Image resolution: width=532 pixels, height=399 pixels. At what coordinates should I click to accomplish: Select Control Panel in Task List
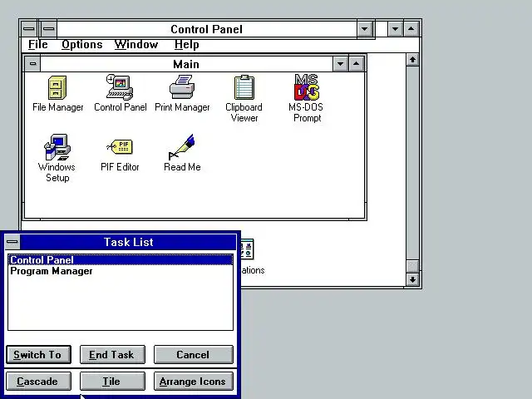(x=121, y=260)
